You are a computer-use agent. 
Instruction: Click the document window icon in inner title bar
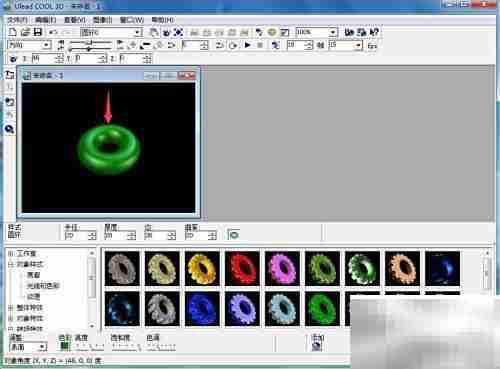27,76
